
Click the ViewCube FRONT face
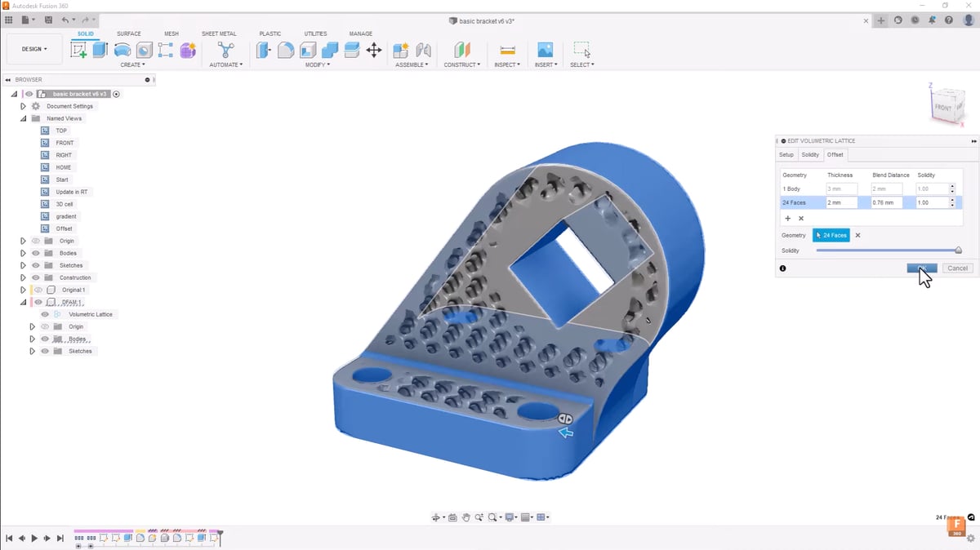click(943, 108)
